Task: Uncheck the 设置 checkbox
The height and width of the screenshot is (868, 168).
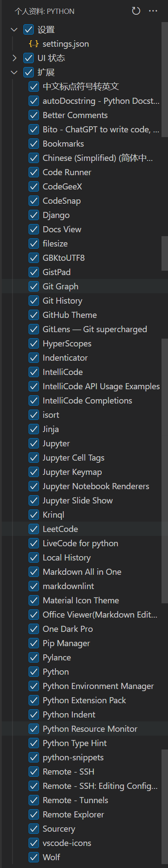Action: tap(29, 29)
